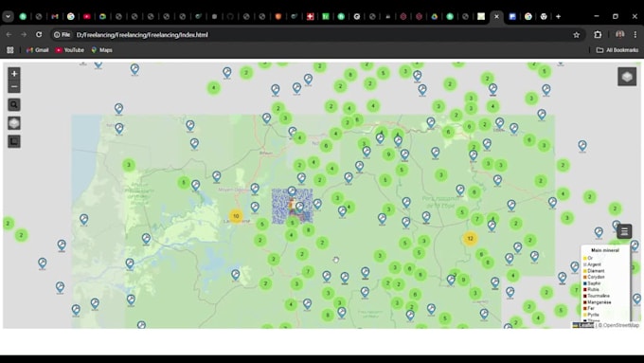Click the Rubis red legend swatch
Screen dimensions: 644x363
585,289
